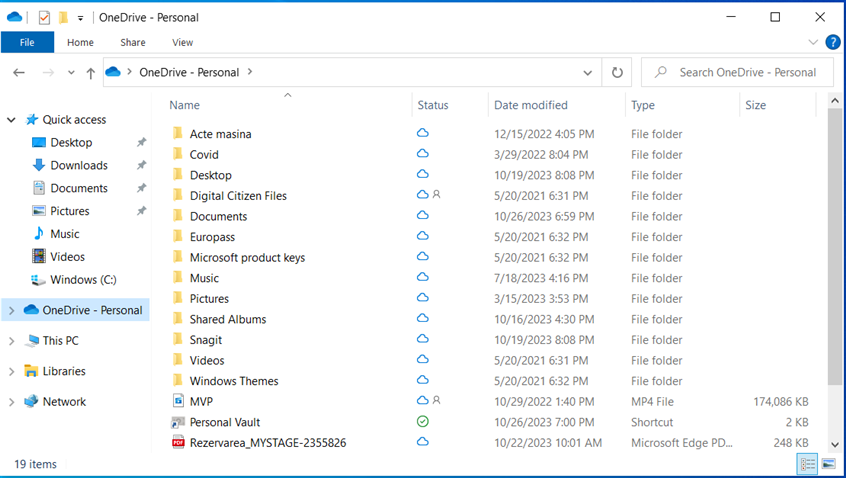
Task: Click the vertical scrollbar thumb in file list
Action: click(835, 247)
